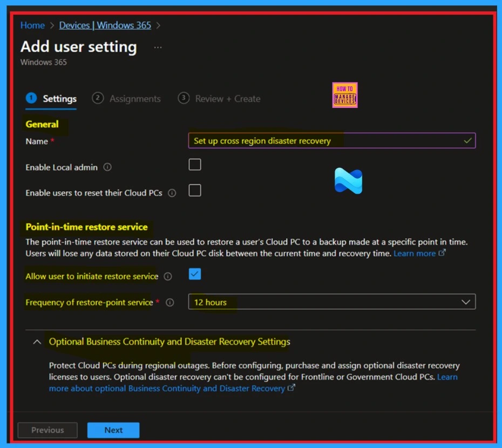Image resolution: width=502 pixels, height=448 pixels.
Task: Click the Optional Business Continuity section title
Action: pos(169,342)
